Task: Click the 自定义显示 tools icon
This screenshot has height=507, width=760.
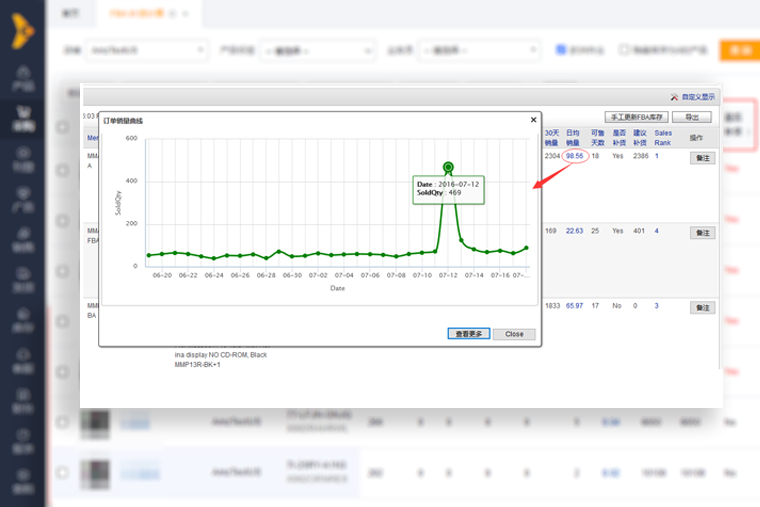Action: point(675,97)
